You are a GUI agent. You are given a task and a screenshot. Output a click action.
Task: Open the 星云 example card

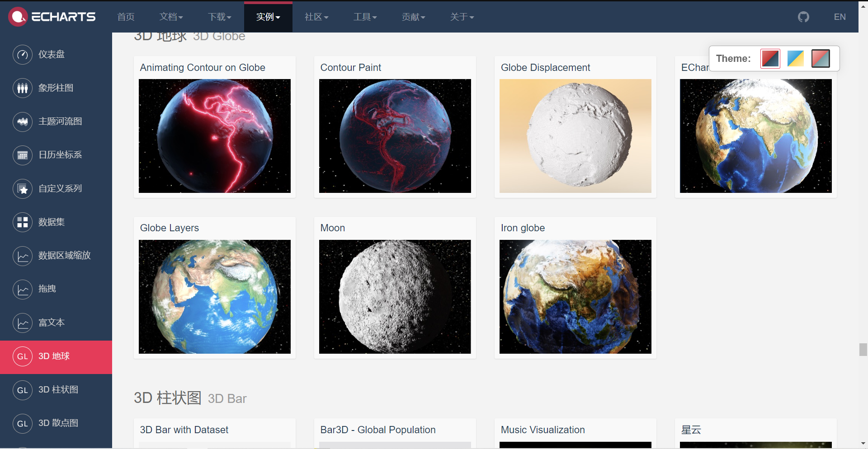(x=756, y=434)
